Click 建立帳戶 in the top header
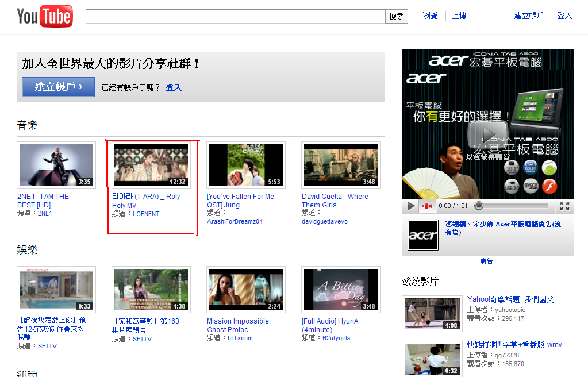 529,16
